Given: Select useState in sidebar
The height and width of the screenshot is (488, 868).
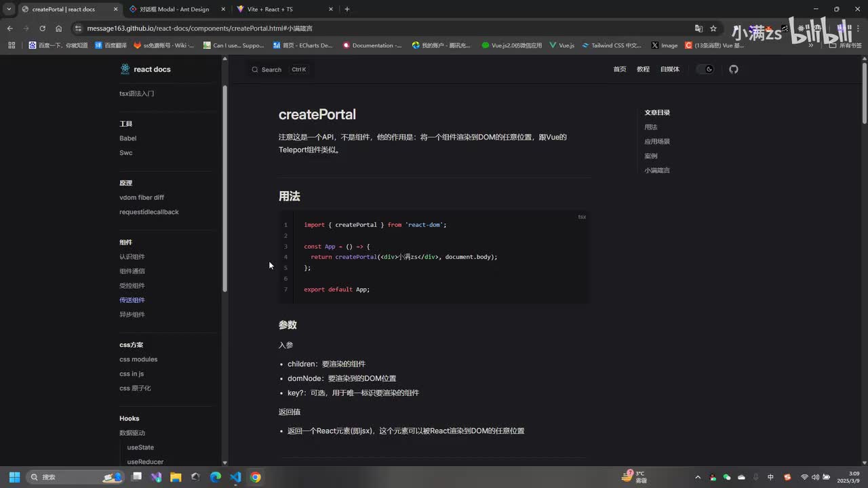Looking at the screenshot, I should coord(140,447).
